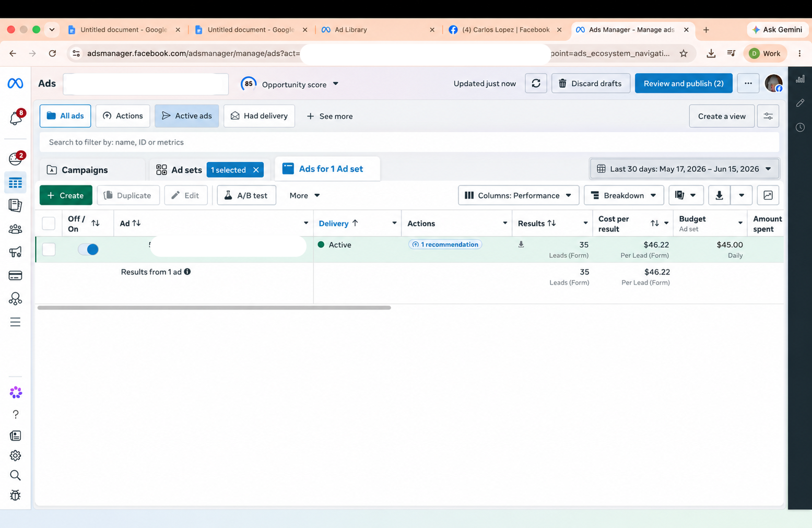This screenshot has height=528, width=812.
Task: Open the Budget column options arrow
Action: (740, 224)
